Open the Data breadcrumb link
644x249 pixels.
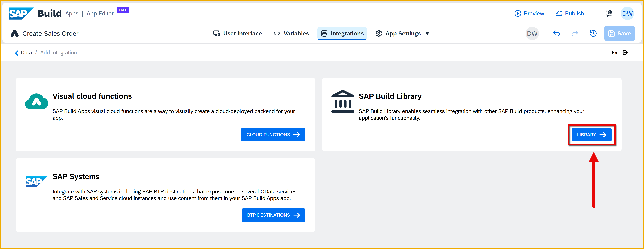(26, 53)
